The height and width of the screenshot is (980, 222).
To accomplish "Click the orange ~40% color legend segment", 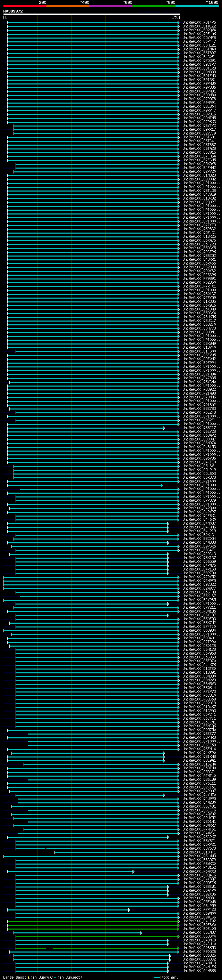I will 68,7.
